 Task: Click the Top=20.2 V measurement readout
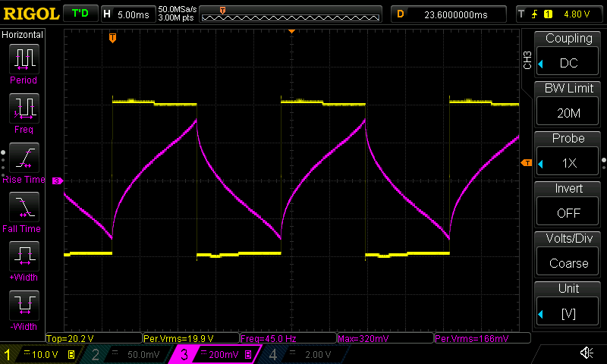coord(93,338)
